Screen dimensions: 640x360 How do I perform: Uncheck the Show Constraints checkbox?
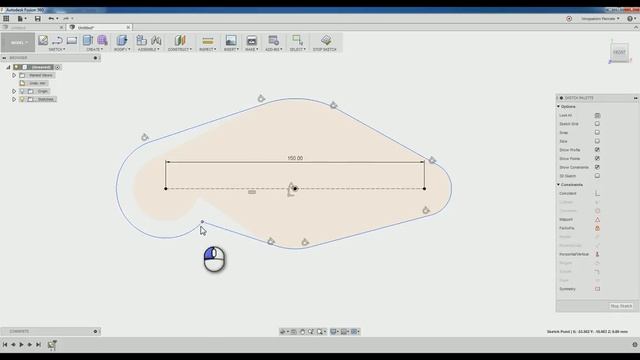[597, 167]
